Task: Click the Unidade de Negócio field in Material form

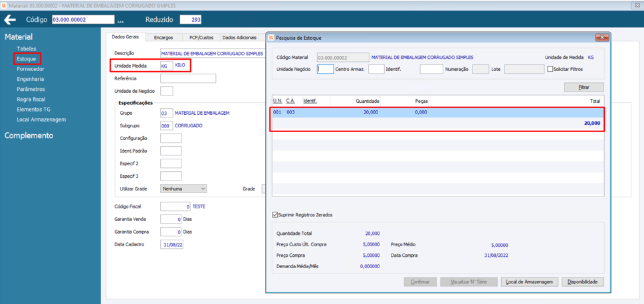Action: click(166, 91)
